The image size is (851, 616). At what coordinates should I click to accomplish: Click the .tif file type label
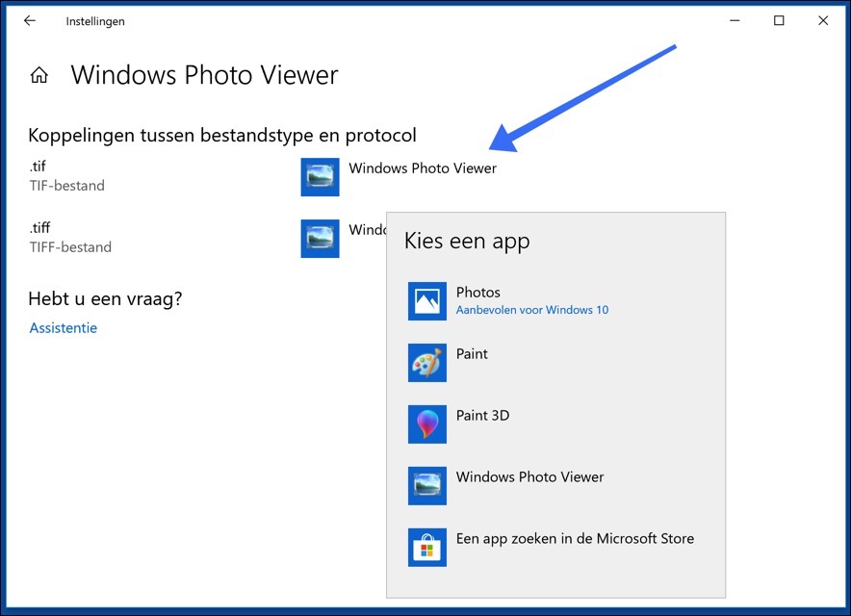click(x=38, y=167)
